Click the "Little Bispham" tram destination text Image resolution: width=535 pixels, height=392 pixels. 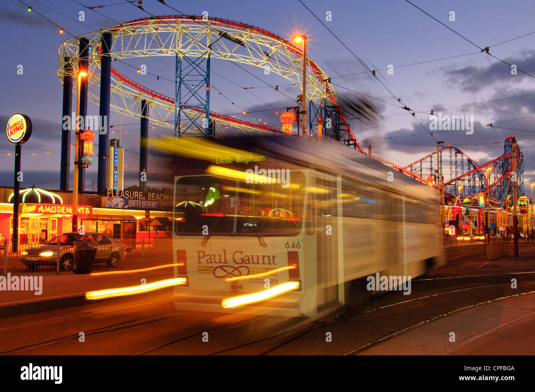tap(240, 159)
